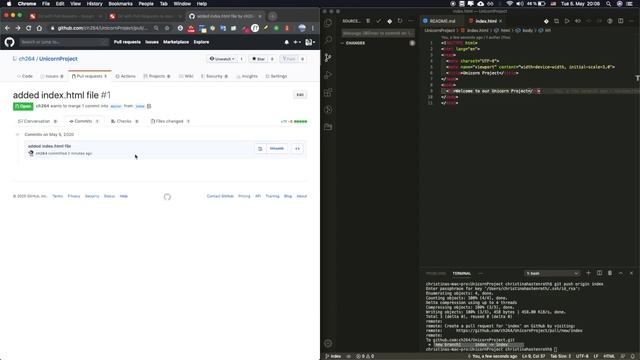
Task: Click errors and warnings status bar item
Action: [x=365, y=356]
